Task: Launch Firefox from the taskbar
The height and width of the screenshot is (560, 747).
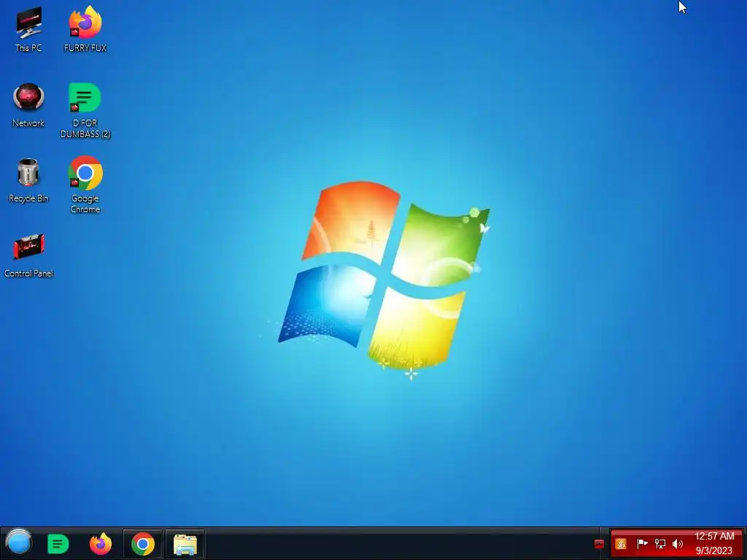Action: click(x=101, y=544)
